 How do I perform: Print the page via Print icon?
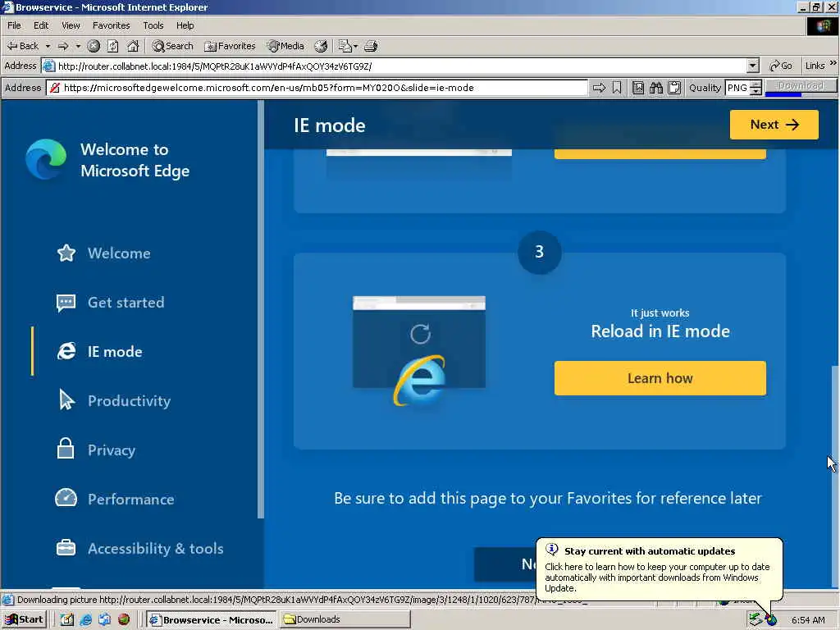371,46
